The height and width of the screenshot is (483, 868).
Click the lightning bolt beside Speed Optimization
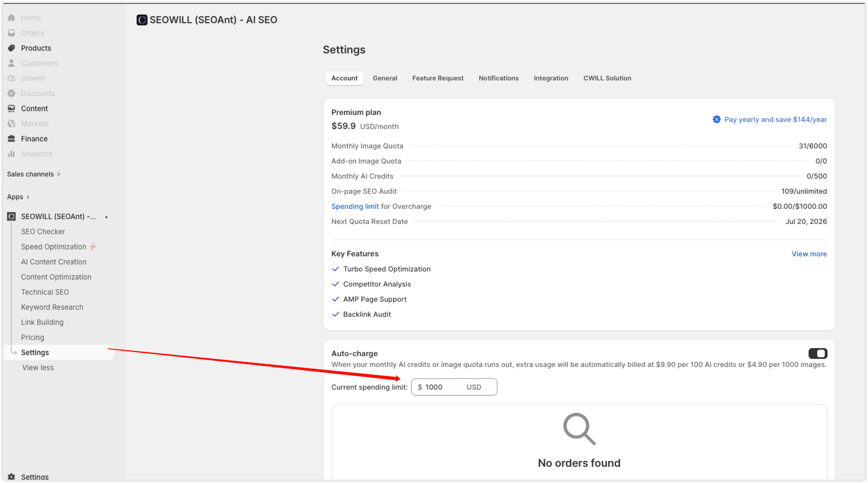(93, 247)
